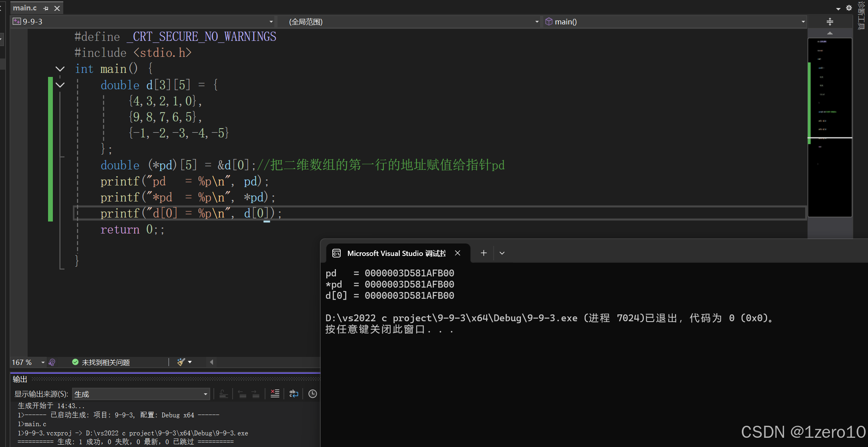Open editor window settings gear icon
The image size is (868, 447).
click(x=849, y=8)
